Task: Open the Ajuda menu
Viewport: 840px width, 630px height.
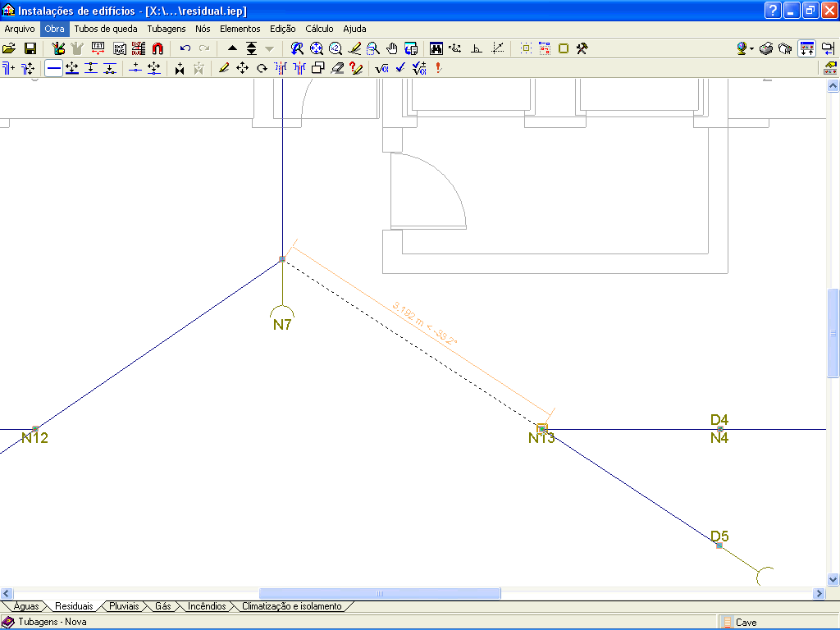Action: [354, 29]
